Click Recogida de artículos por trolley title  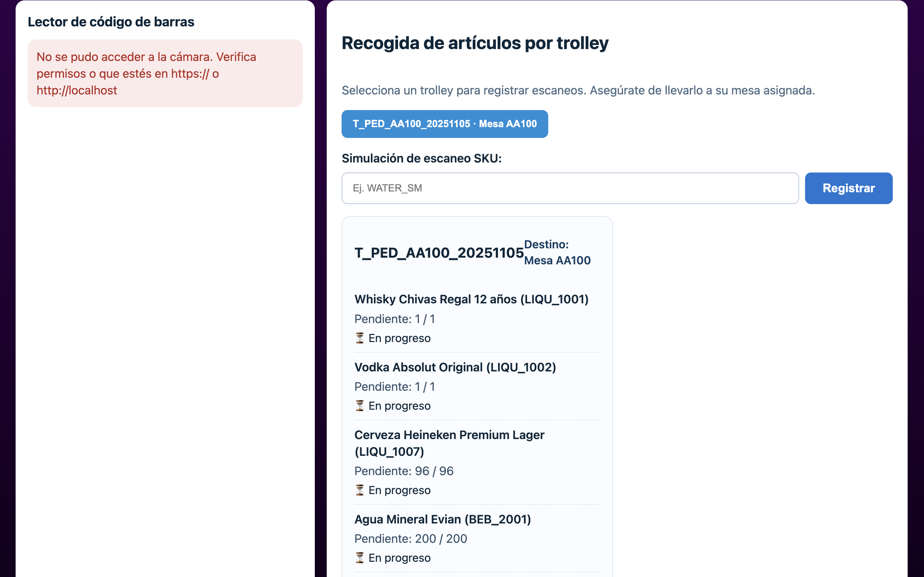tap(475, 43)
